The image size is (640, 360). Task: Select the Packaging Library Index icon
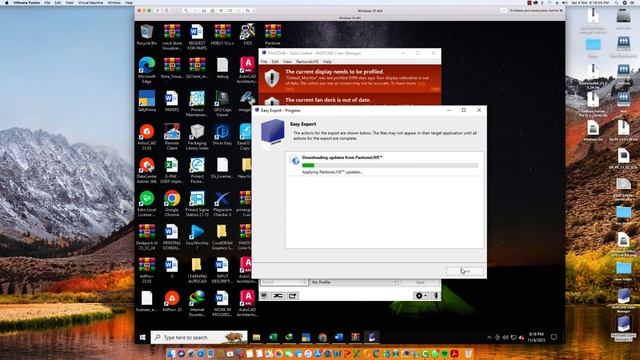coord(197,137)
